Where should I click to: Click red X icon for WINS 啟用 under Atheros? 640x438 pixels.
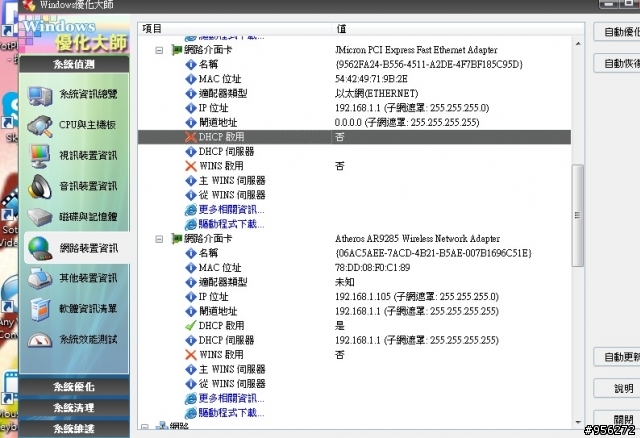click(x=191, y=354)
